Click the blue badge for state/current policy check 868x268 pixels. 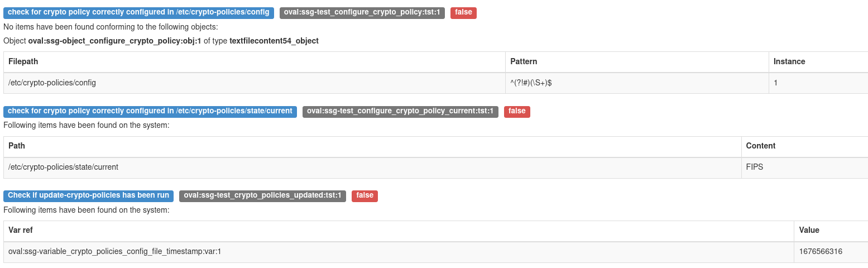coord(150,111)
